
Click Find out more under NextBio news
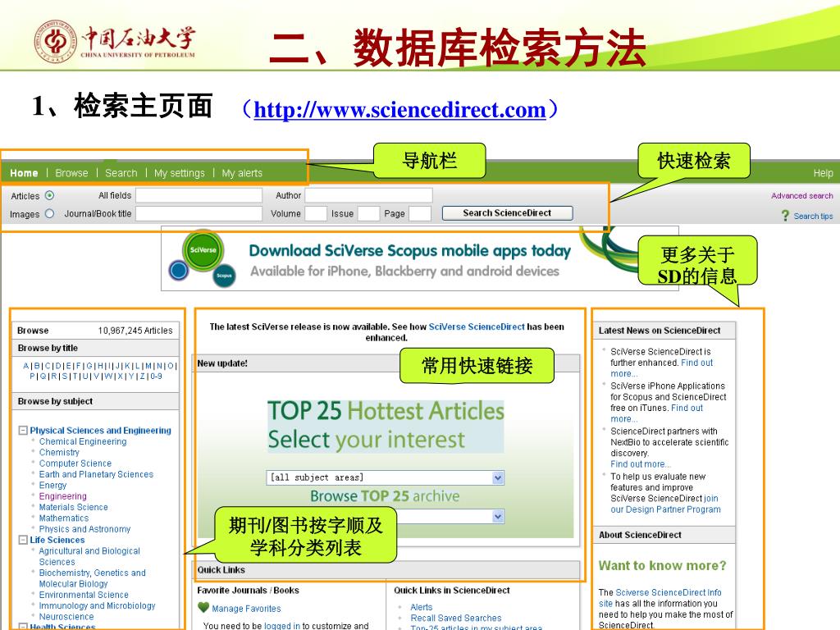(640, 464)
